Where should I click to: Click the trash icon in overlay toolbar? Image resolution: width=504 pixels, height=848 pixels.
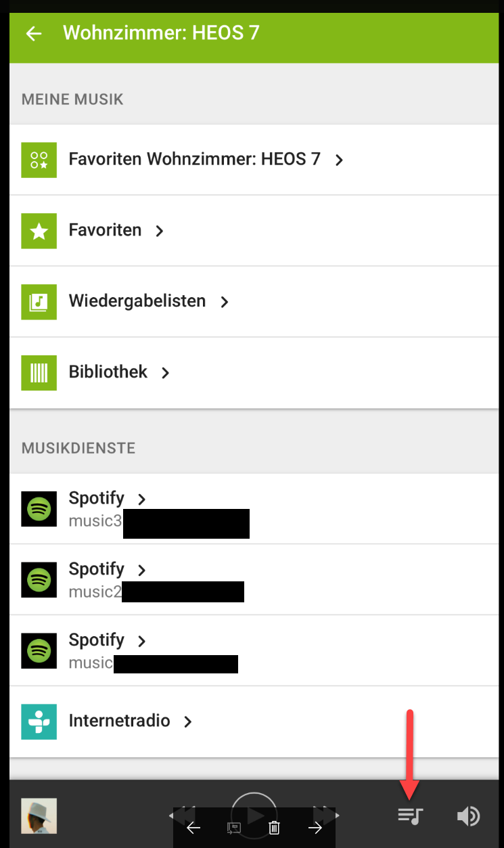[x=274, y=828]
